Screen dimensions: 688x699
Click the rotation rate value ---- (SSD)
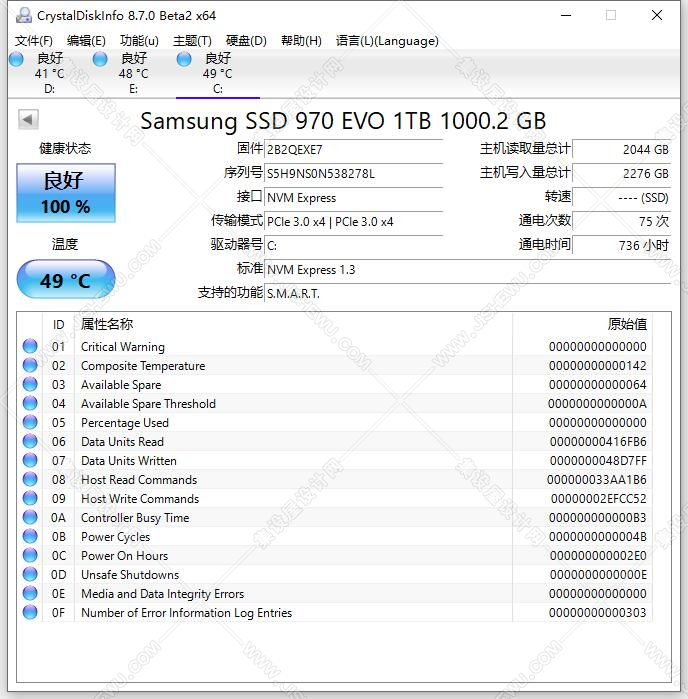click(622, 197)
